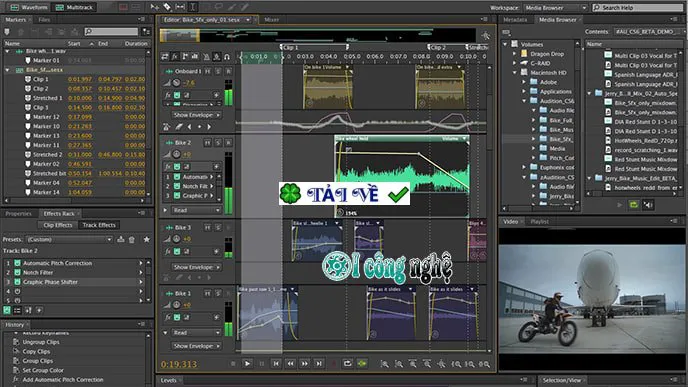Click the Stop button in transport

233,364
